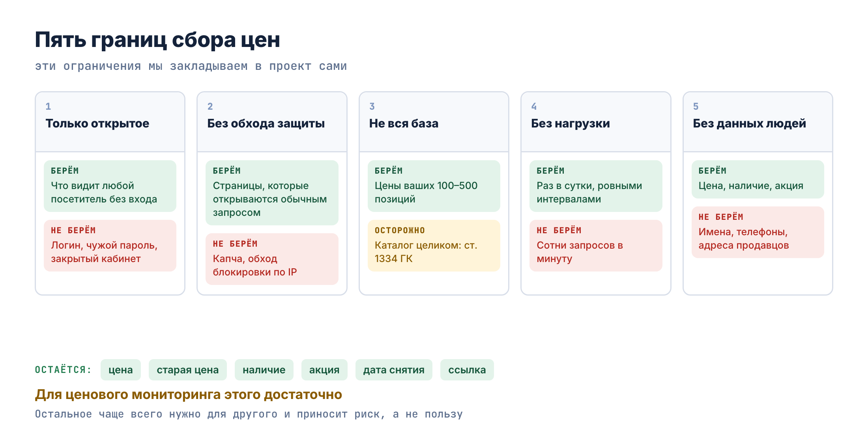The width and height of the screenshot is (868, 442).
Task: Click the green box 'Раз в сутки, ровными интервалами'
Action: tap(596, 186)
